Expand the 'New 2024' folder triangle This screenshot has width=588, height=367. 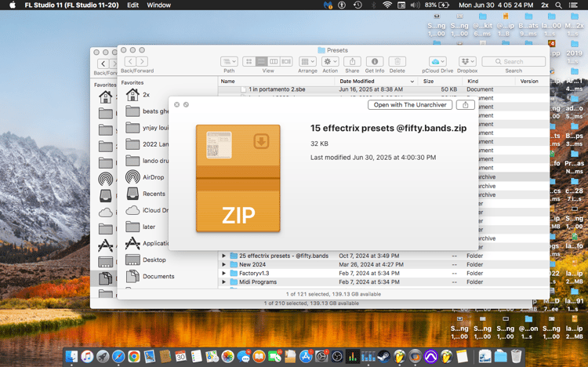(224, 264)
